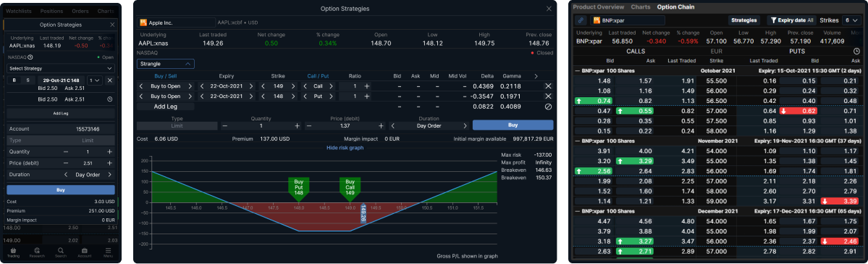Toggle the S sell button in mobile panel

pos(27,81)
